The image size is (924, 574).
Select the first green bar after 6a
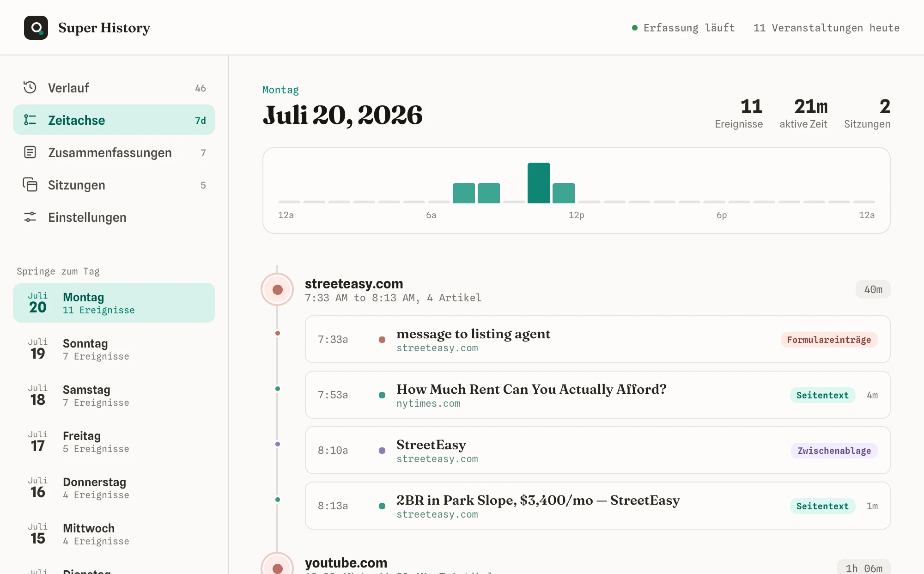click(464, 193)
